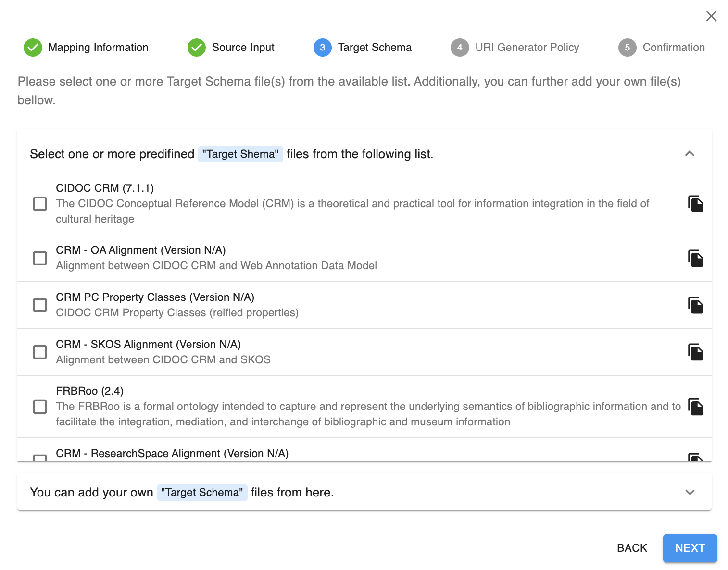728x570 pixels.
Task: Click the green checkmark for Source Input
Action: pos(197,48)
